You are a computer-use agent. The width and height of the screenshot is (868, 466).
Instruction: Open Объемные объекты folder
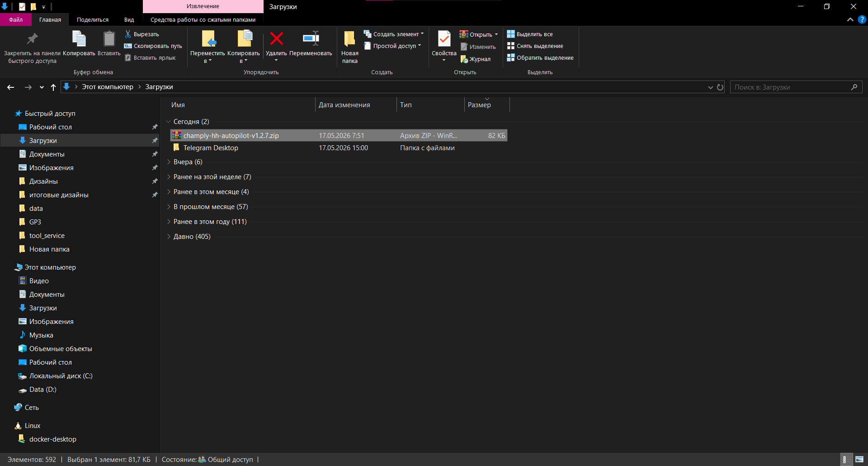[x=61, y=349]
